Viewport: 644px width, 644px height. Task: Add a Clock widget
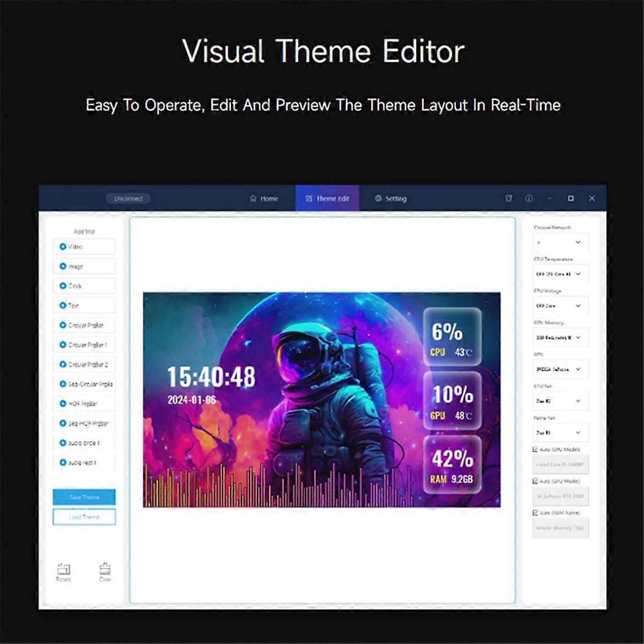pos(84,286)
